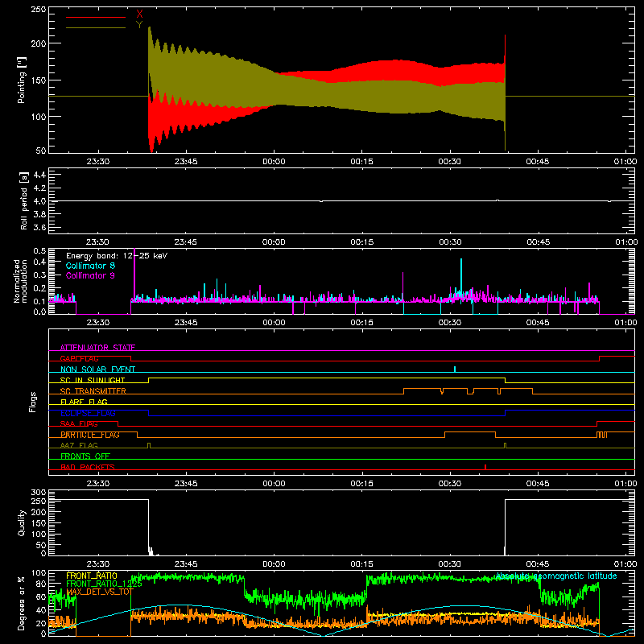Click the 'Flags' axis label
Image resolution: width=644 pixels, height=644 pixels.
pos(32,402)
